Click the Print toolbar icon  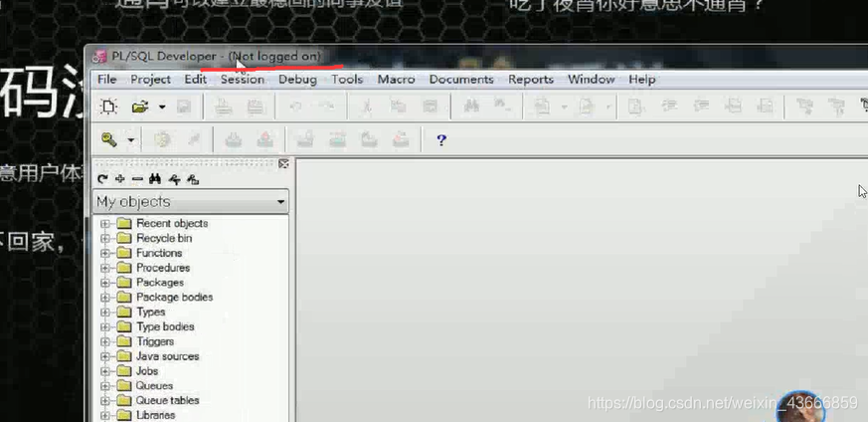coord(223,106)
